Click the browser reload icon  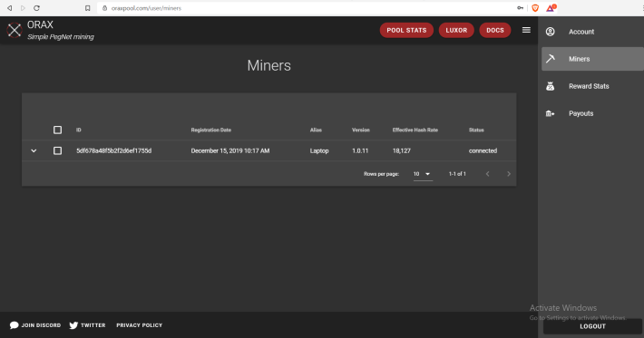[x=36, y=8]
